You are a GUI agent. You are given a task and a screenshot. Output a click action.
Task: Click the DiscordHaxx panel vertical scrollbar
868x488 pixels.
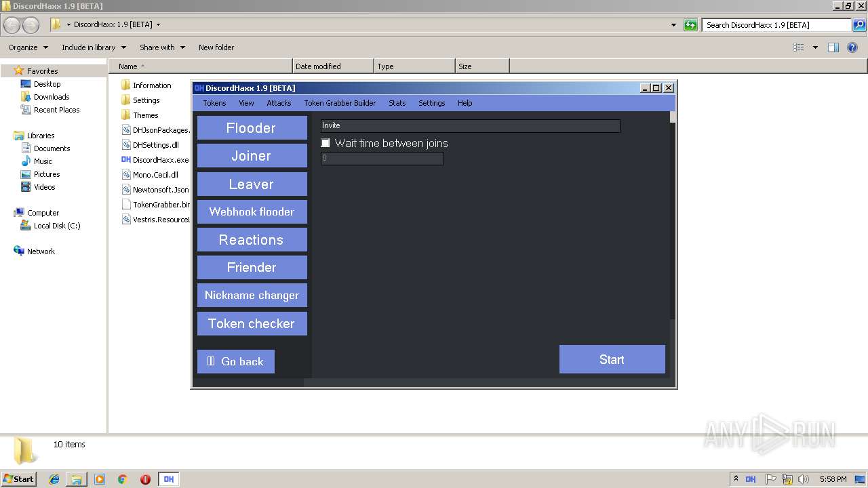click(x=673, y=216)
